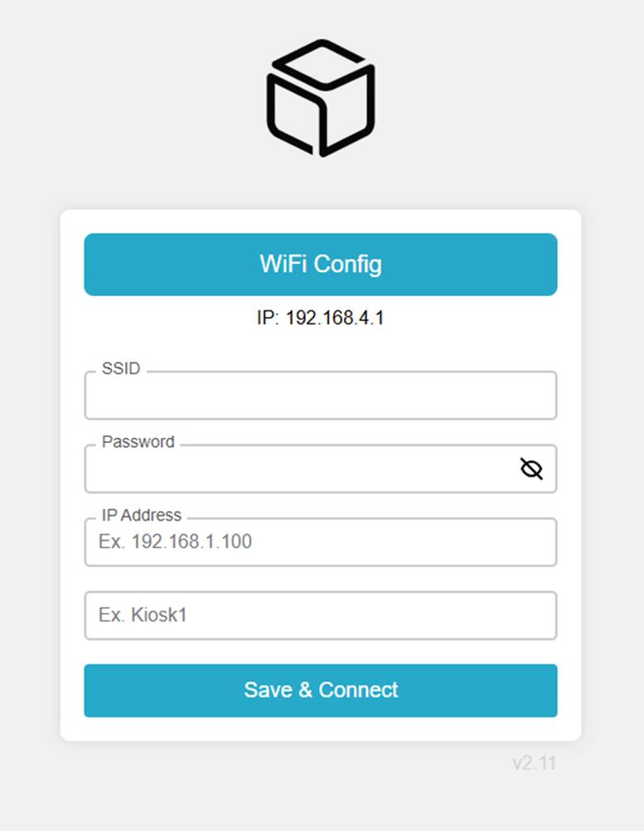644x831 pixels.
Task: Click the IP Address field label
Action: pos(142,515)
